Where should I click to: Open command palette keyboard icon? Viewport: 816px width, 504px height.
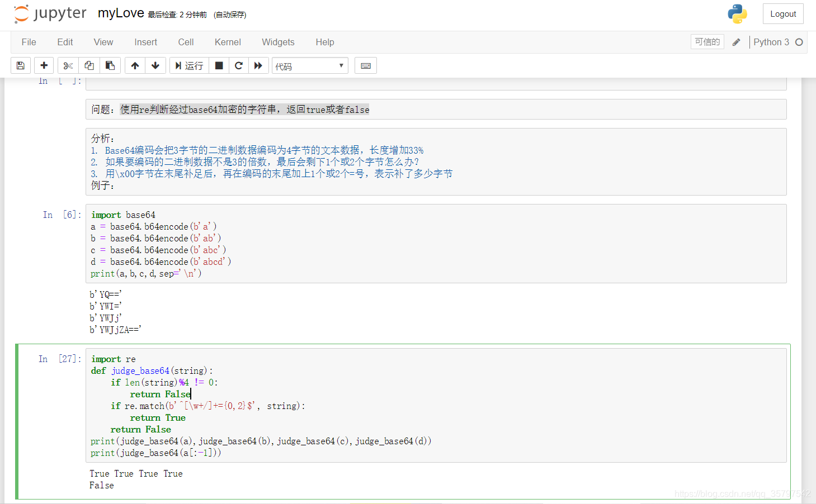pos(366,65)
